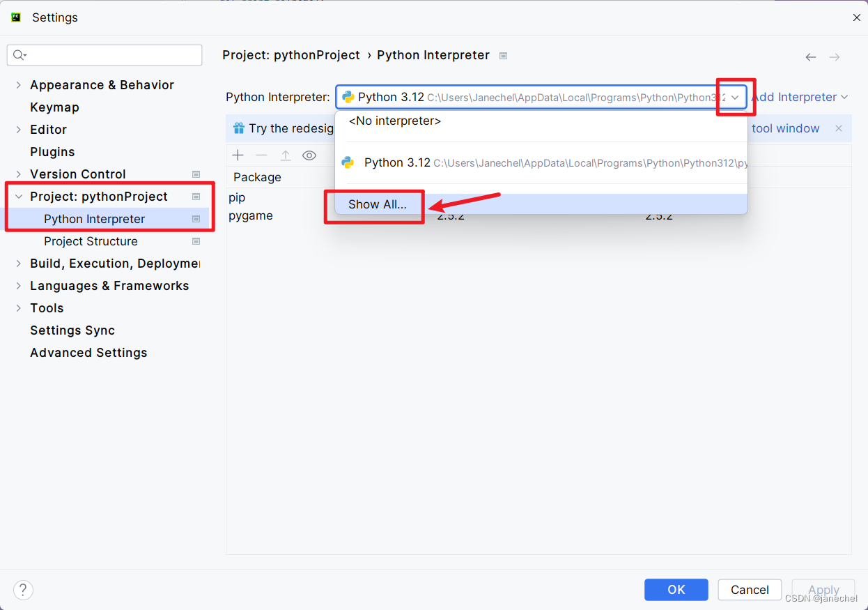Open the Help question mark button
This screenshot has width=868, height=610.
[x=23, y=590]
